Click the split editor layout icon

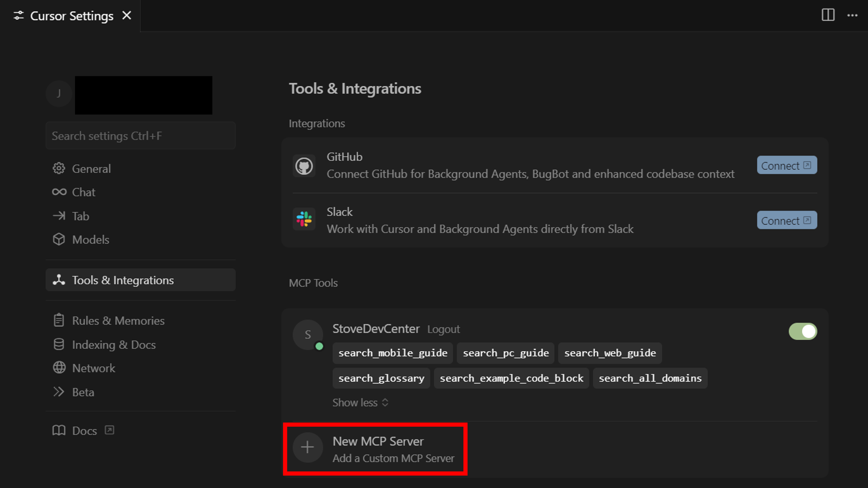[x=828, y=15]
